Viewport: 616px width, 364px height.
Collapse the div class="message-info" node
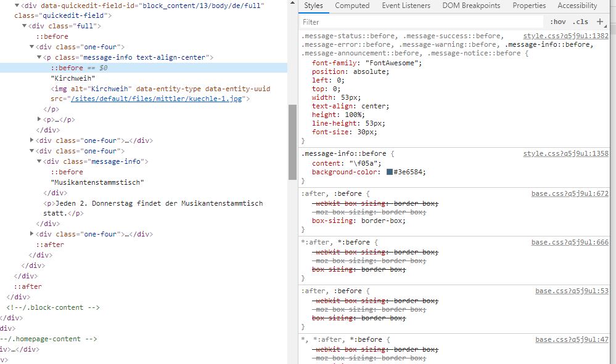(39, 162)
